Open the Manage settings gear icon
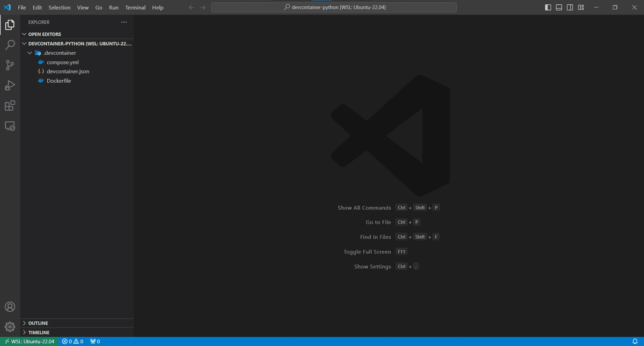 (x=10, y=326)
